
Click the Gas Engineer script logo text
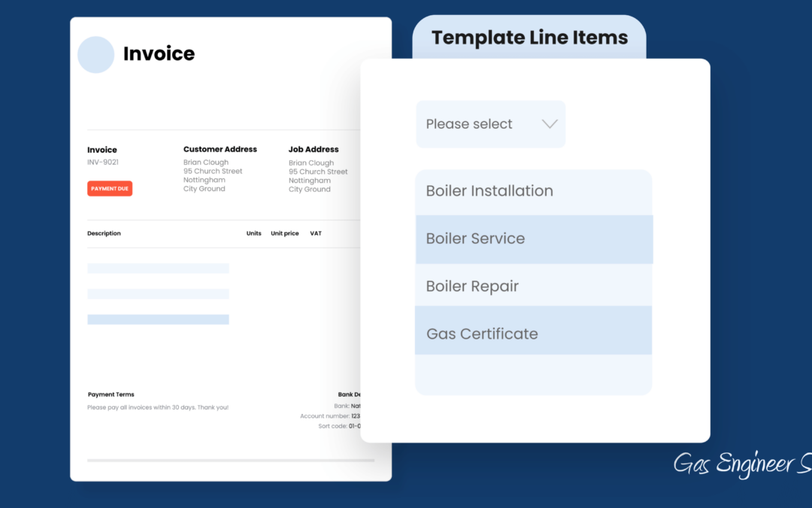741,464
